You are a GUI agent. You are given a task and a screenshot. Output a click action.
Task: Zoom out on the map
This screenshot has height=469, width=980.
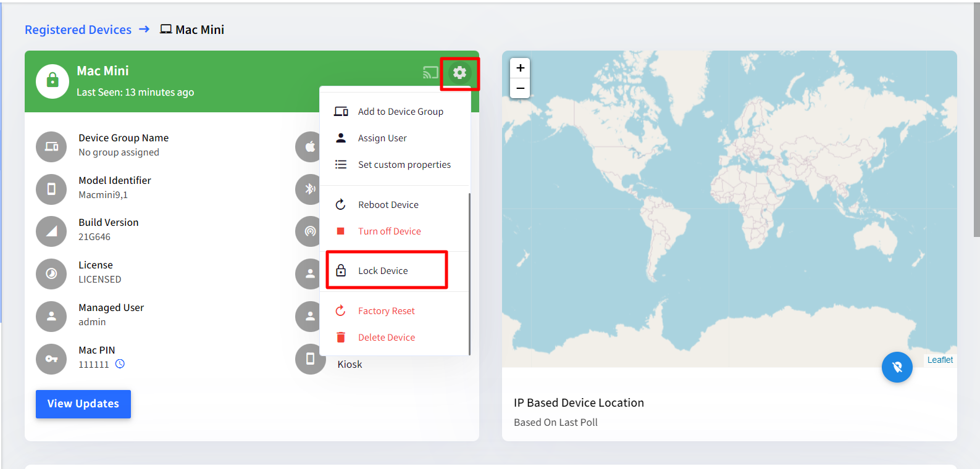click(520, 88)
